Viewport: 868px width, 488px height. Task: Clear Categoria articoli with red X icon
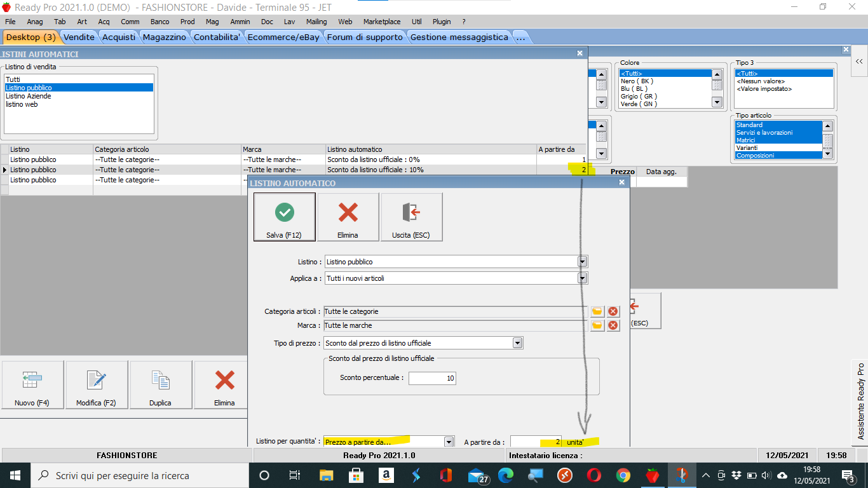613,311
